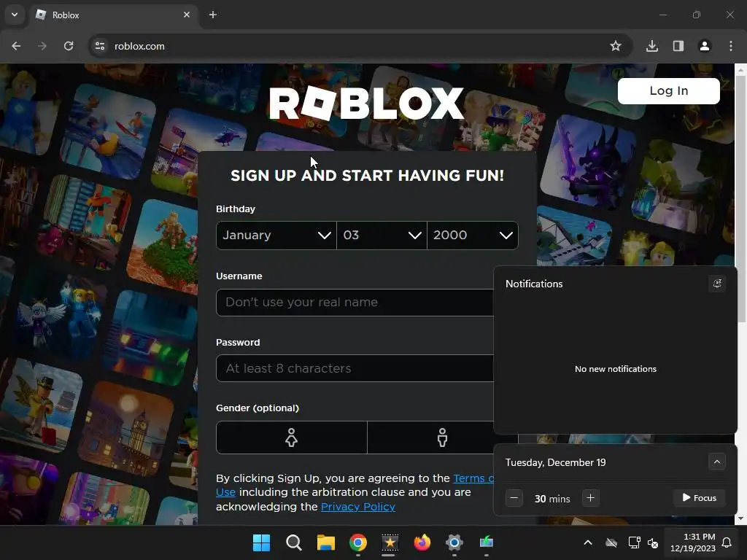Open the last pinned taskbar app
747x560 pixels.
tap(487, 542)
